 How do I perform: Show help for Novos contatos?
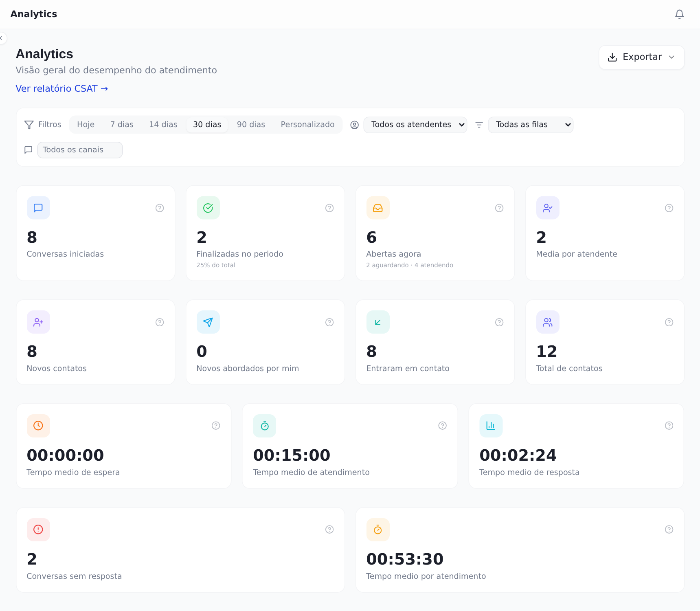point(160,322)
